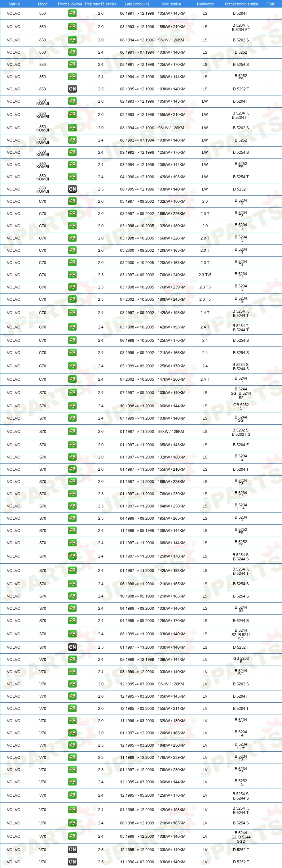Select the Nadwozie column header
282x868 pixels.
tap(206, 4)
